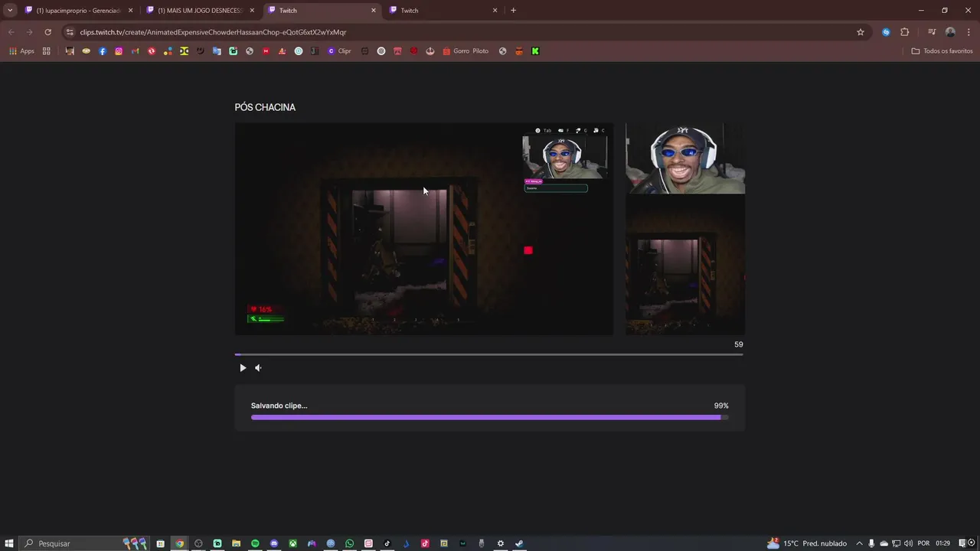The width and height of the screenshot is (980, 551).
Task: Open the green Kick bookmark
Action: 535,51
